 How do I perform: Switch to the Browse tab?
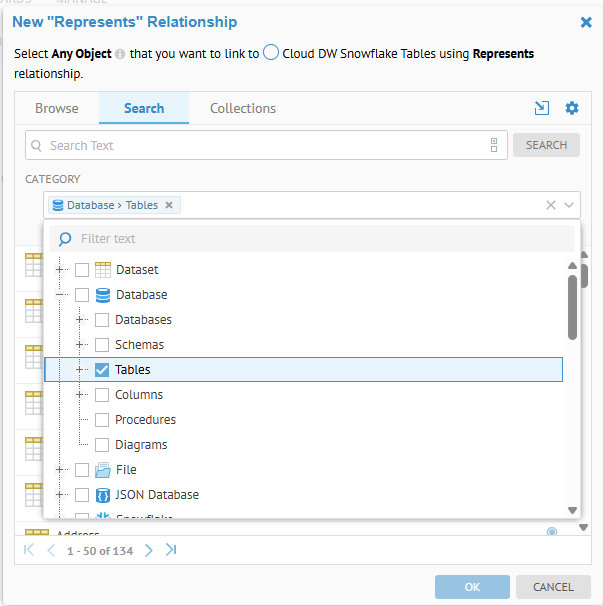pos(57,108)
